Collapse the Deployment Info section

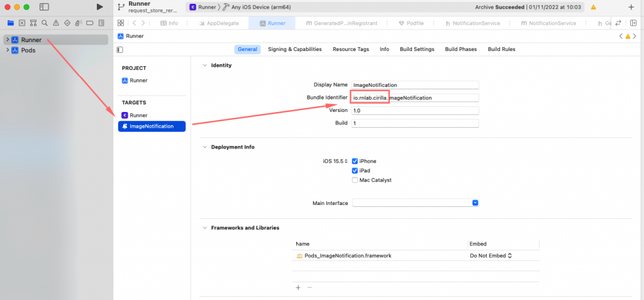204,147
